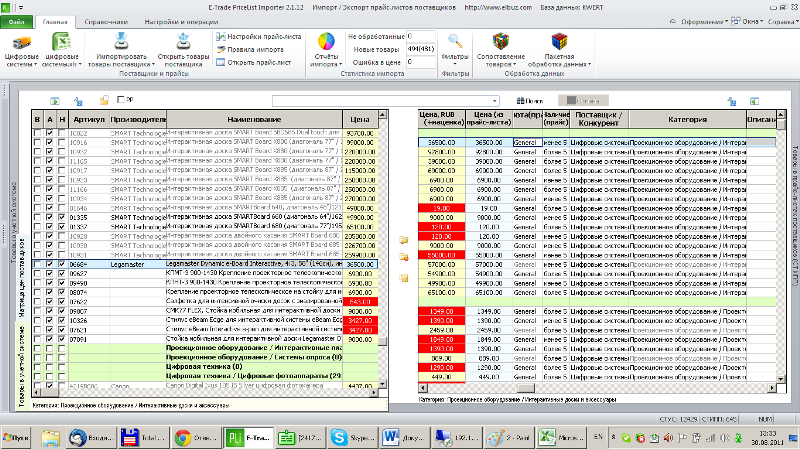Toggle the РР checkbox above left table

(121, 99)
